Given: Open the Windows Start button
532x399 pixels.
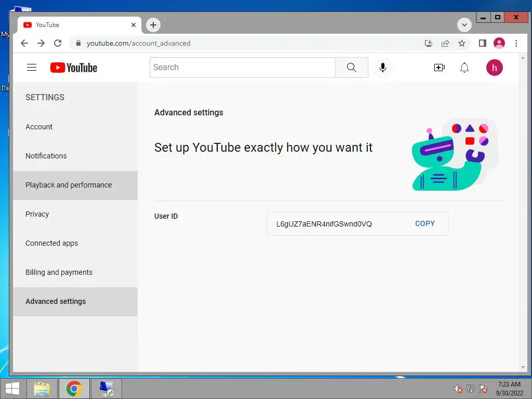Looking at the screenshot, I should pos(12,389).
